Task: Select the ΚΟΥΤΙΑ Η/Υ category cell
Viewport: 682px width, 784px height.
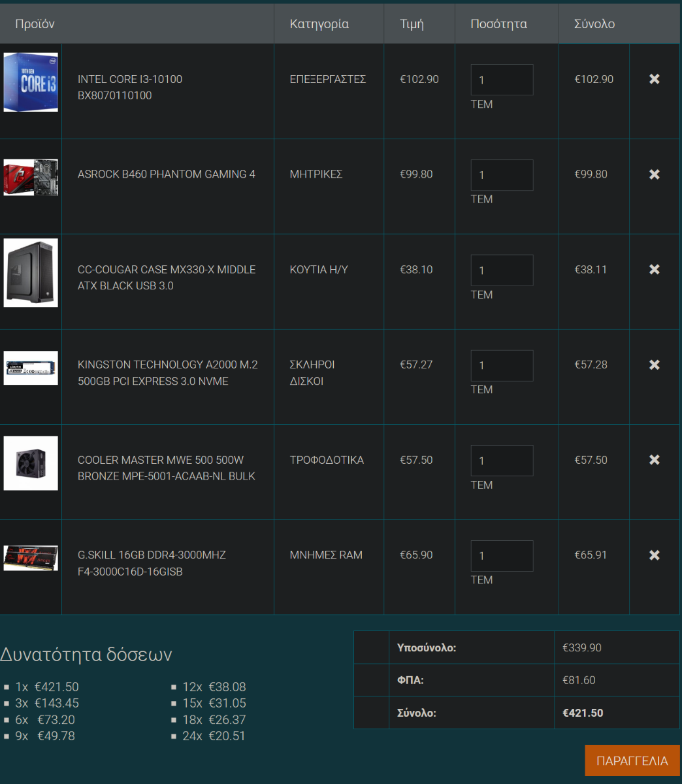Action: click(319, 269)
